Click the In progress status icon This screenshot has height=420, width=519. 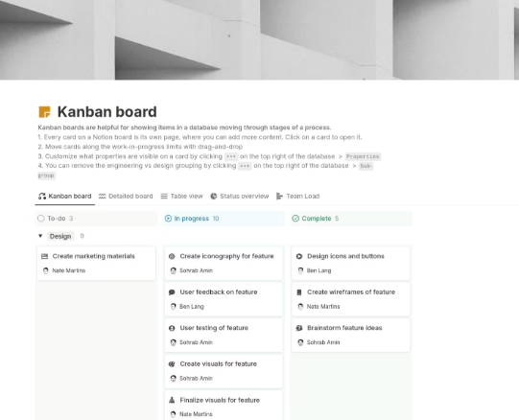[168, 219]
